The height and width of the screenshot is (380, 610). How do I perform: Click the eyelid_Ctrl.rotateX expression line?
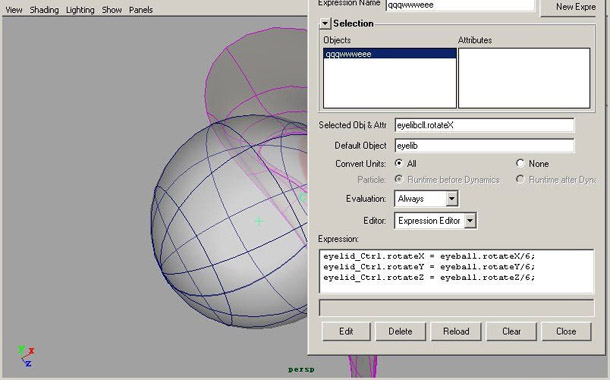pos(429,256)
